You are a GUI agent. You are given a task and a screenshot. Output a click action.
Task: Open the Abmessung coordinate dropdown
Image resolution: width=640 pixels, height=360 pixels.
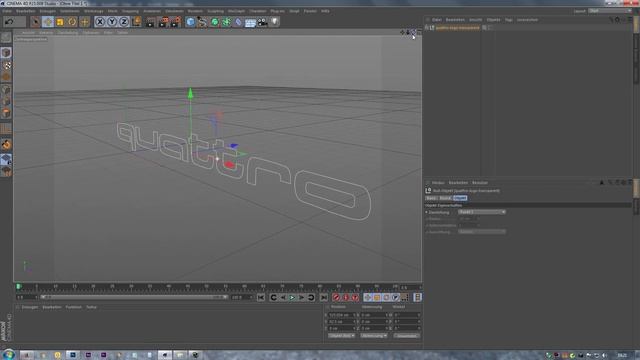point(373,336)
